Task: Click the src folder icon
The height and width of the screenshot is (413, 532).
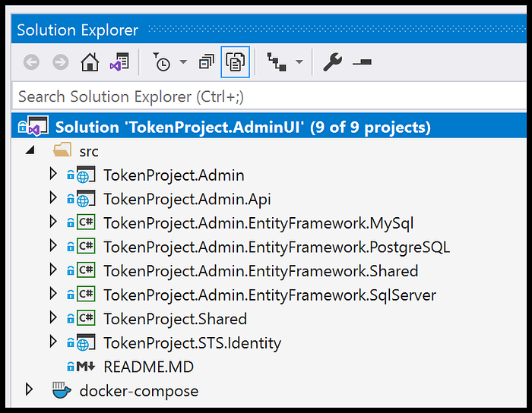Action: (62, 150)
